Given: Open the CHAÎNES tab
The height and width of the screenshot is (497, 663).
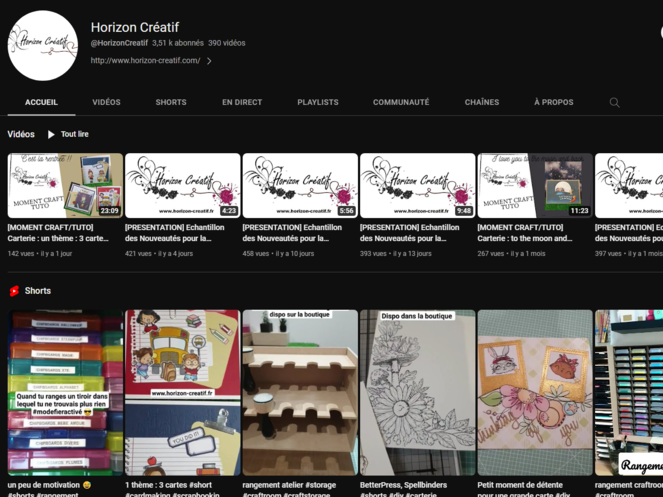Looking at the screenshot, I should pos(482,102).
